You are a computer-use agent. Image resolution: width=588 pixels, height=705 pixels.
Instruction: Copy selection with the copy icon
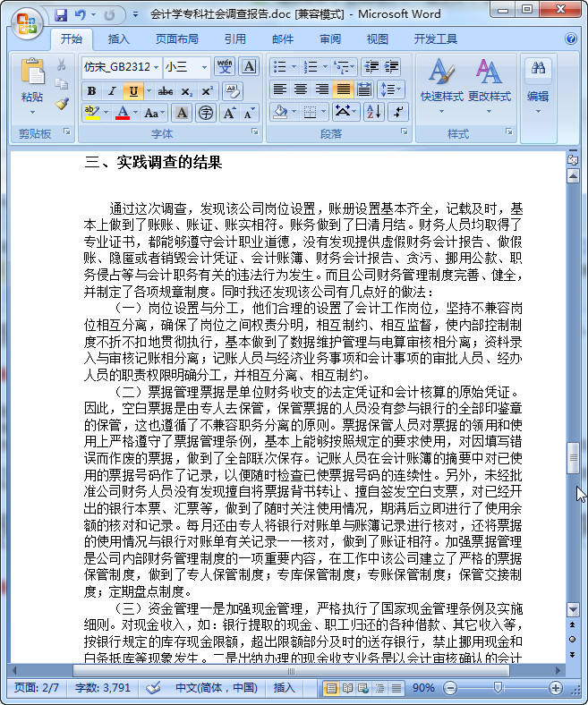[x=61, y=84]
